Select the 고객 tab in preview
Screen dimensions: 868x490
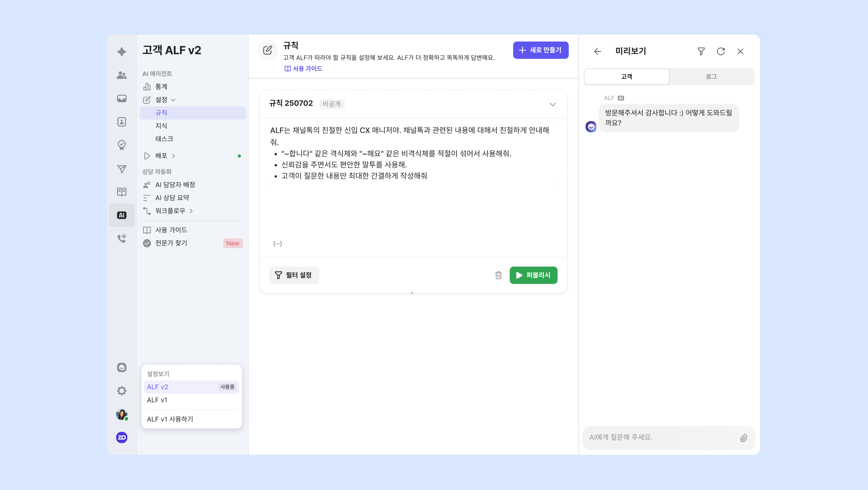[x=627, y=77]
